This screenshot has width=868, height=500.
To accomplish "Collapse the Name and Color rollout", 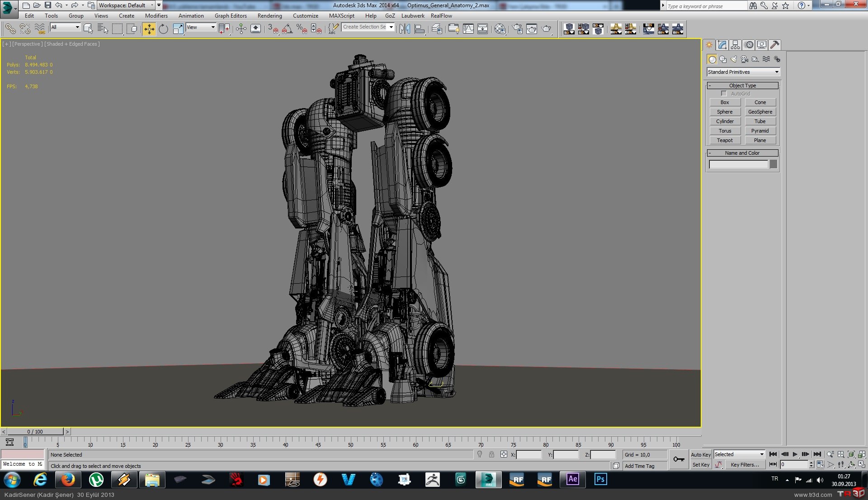I will [742, 153].
